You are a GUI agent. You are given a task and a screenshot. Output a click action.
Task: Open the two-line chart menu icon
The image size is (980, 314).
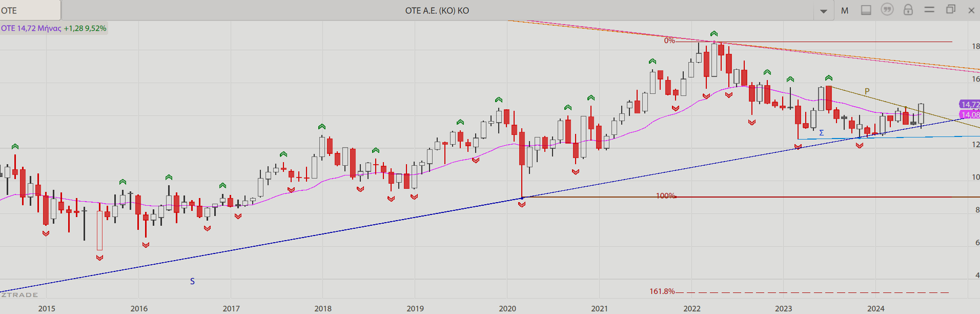[x=929, y=9]
